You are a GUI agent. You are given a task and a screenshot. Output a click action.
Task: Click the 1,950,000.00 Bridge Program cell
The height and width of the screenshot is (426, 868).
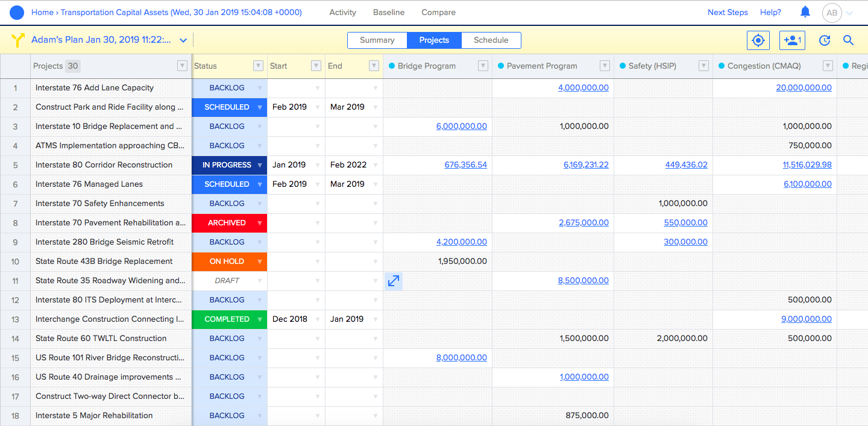[438, 262]
